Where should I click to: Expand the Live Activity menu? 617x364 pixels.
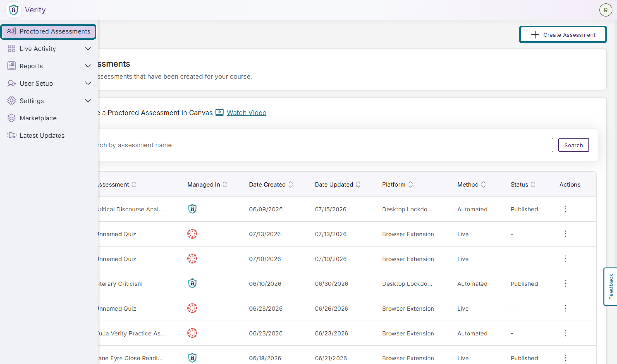(88, 49)
